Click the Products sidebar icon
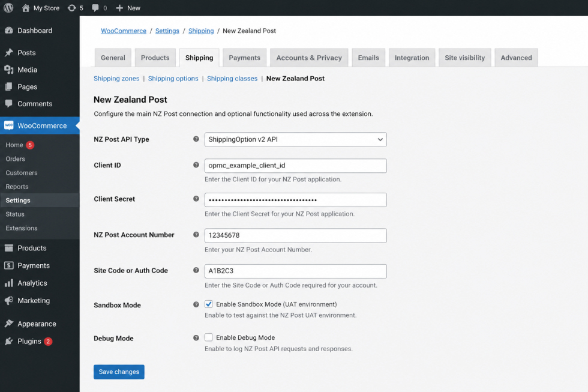 (x=8, y=248)
